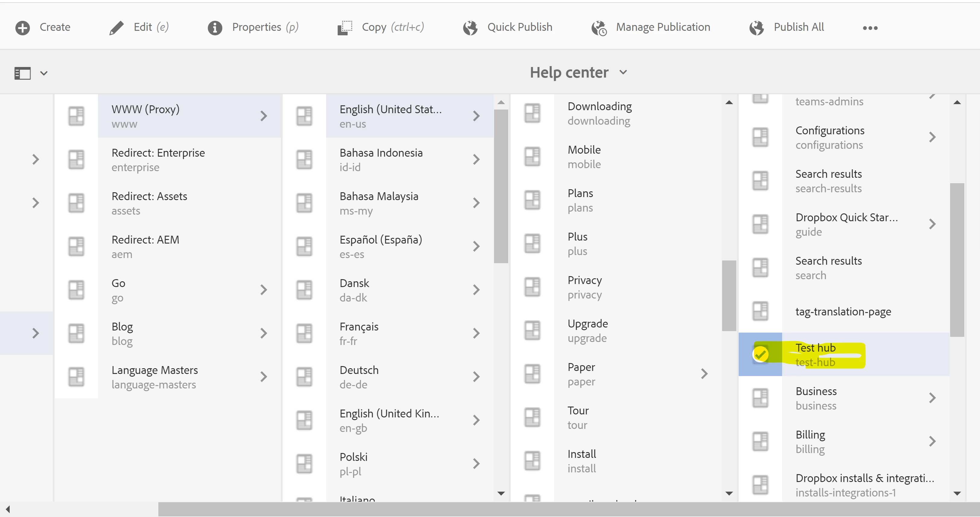Open the more actions ellipsis menu
Image resolution: width=980 pixels, height=517 pixels.
pos(870,28)
